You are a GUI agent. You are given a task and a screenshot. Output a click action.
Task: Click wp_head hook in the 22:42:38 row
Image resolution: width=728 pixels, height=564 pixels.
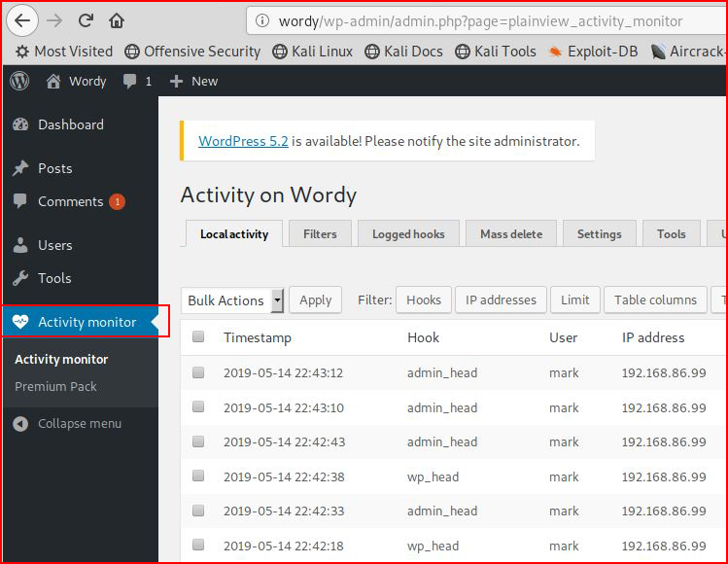433,477
